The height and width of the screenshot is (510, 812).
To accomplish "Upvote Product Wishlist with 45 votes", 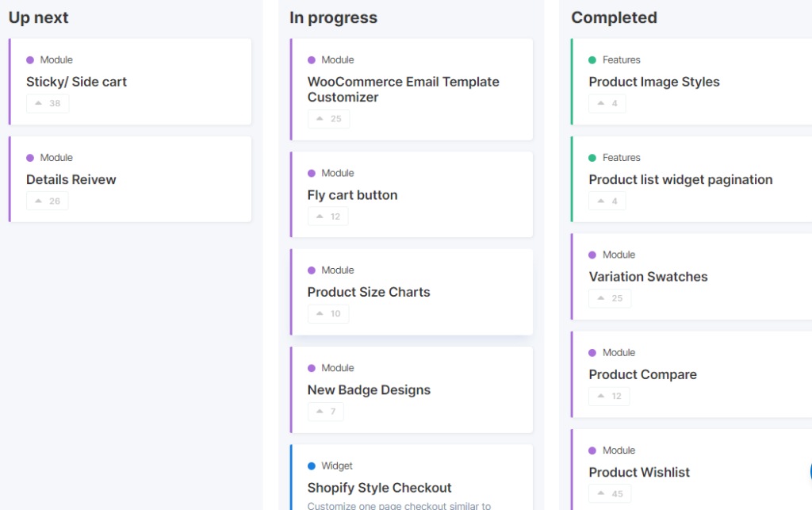I will pyautogui.click(x=610, y=494).
